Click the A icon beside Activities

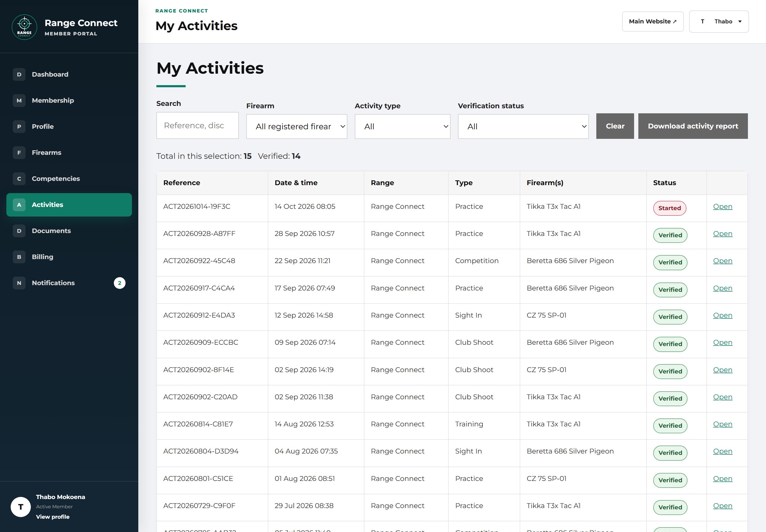19,205
